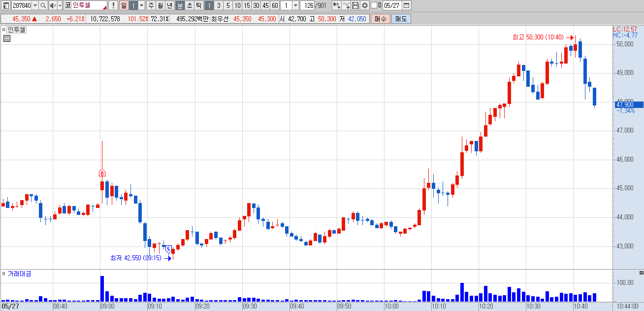
Task: Select the 30 minute interval tab
Action: click(x=256, y=5)
